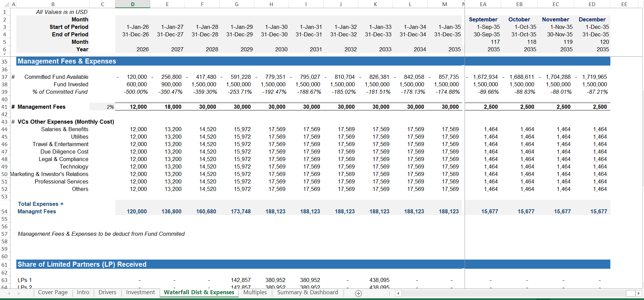Select 2026 Total Expenses cell showing 120,000
Image resolution: width=644 pixels, height=300 pixels.
tap(133, 211)
